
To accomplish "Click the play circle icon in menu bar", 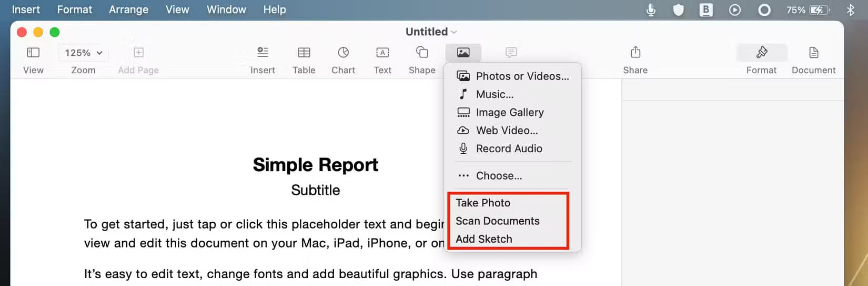I will (x=735, y=10).
